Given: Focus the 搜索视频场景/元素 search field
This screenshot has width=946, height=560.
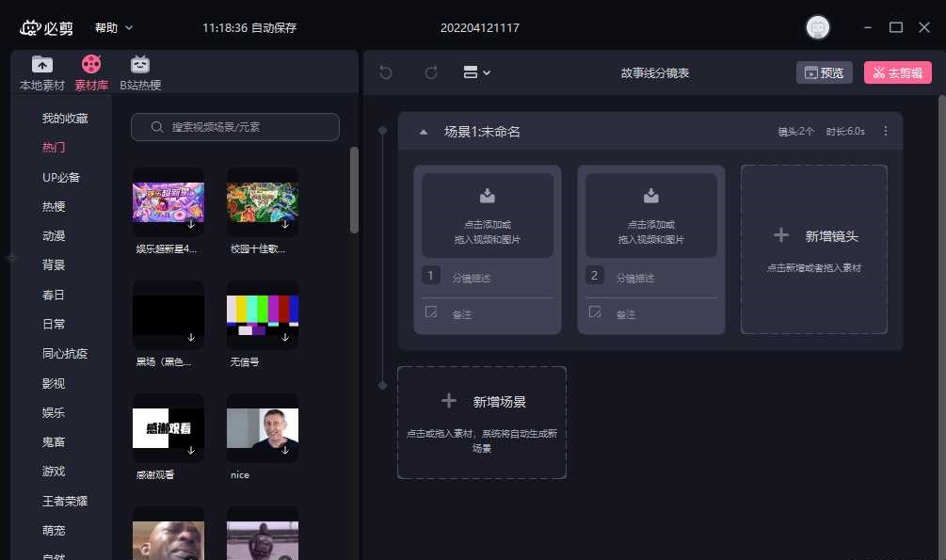Looking at the screenshot, I should 235,127.
